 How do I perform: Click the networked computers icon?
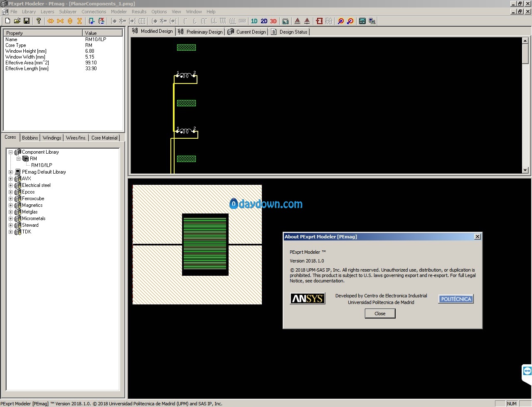(x=372, y=21)
